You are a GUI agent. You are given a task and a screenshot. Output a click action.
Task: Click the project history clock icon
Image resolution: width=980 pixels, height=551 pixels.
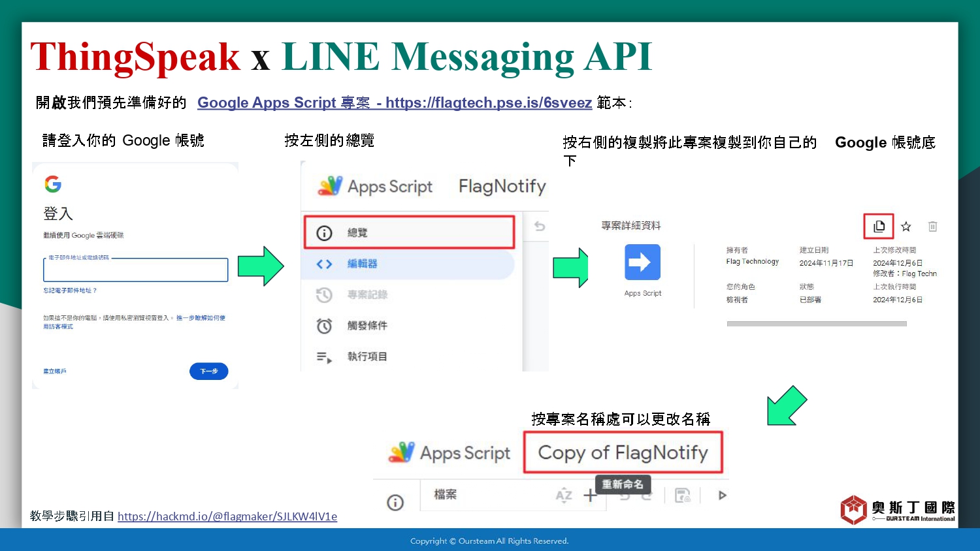[324, 295]
